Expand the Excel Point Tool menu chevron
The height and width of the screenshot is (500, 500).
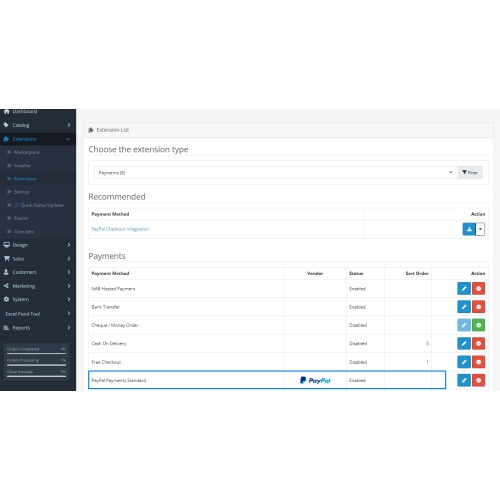click(x=69, y=313)
